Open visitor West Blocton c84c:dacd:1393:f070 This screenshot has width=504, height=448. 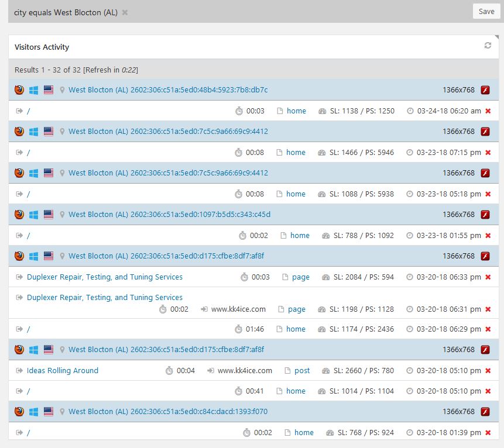click(x=168, y=412)
